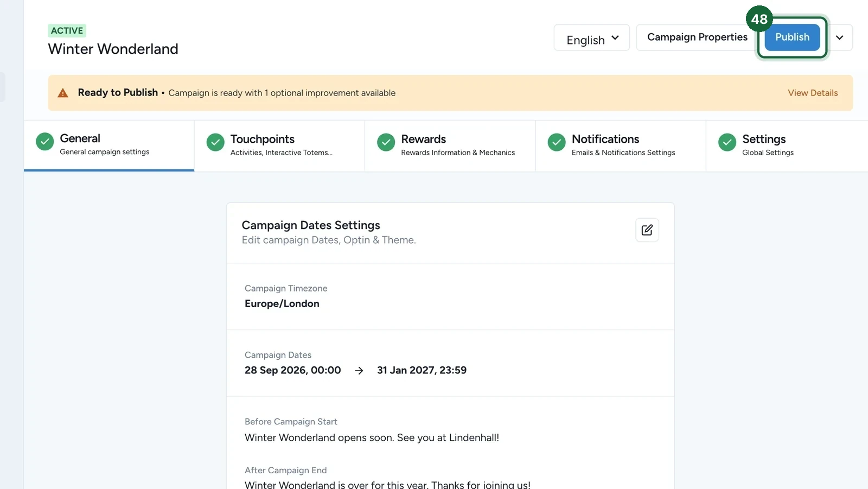The height and width of the screenshot is (489, 868).
Task: Click the View Details link
Action: (813, 93)
